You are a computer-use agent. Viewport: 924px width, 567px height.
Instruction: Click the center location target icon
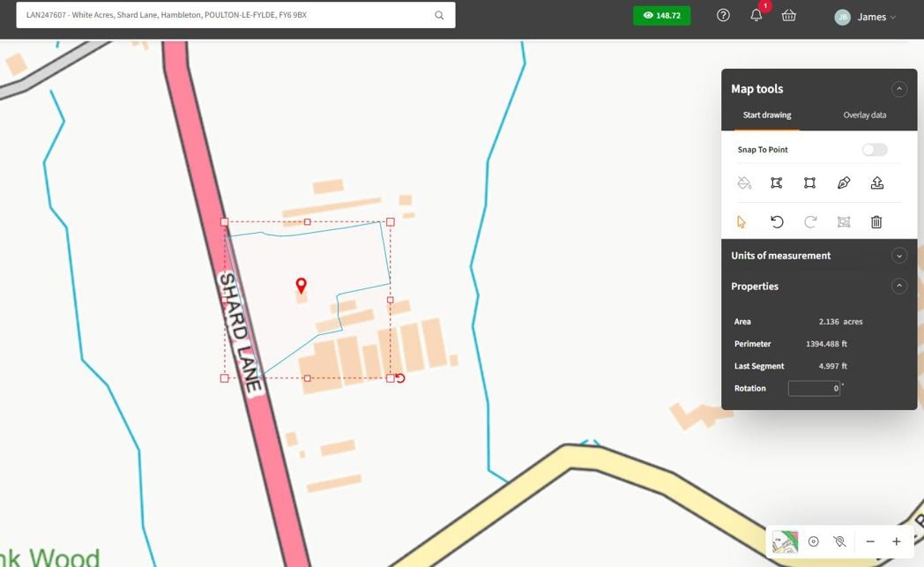coord(813,541)
